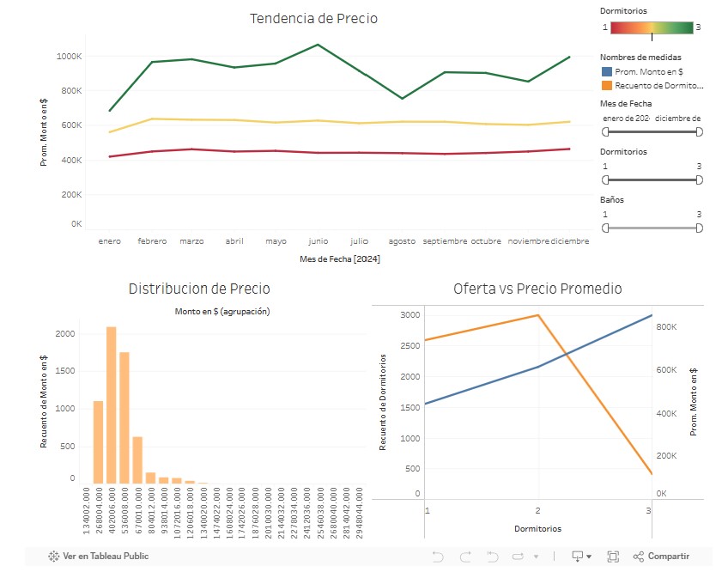Screen dimensions: 728x572
Task: Click the Dormitorios filter right slider handle
Action: click(x=699, y=180)
